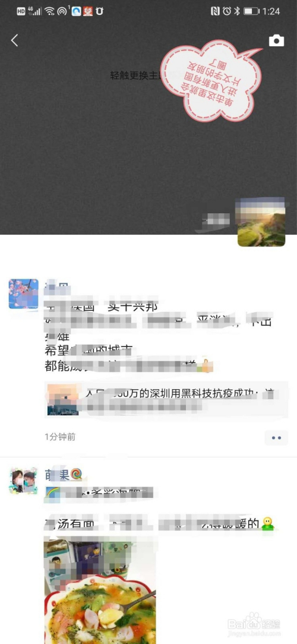Screen dimensions: 297x644
Task: Tap the 1分钟前 timestamp on first post
Action: tap(60, 437)
